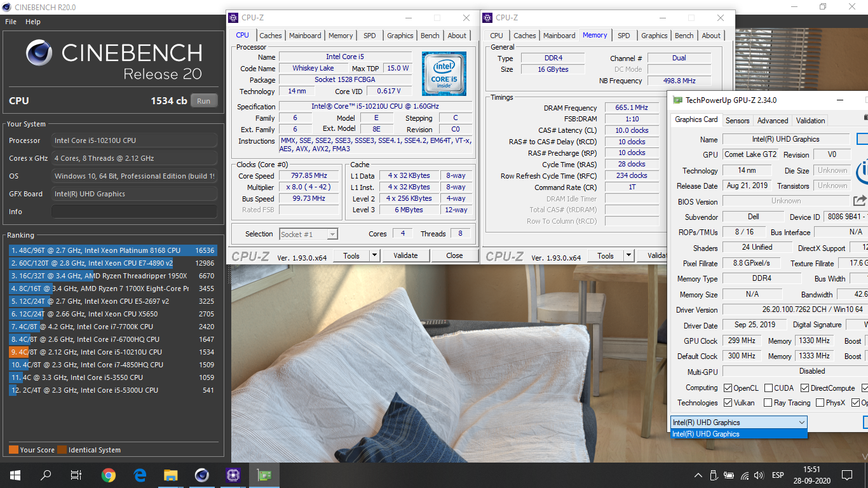The height and width of the screenshot is (488, 868).
Task: Click the Intel Core i5 logo in CPU-Z
Action: 444,74
